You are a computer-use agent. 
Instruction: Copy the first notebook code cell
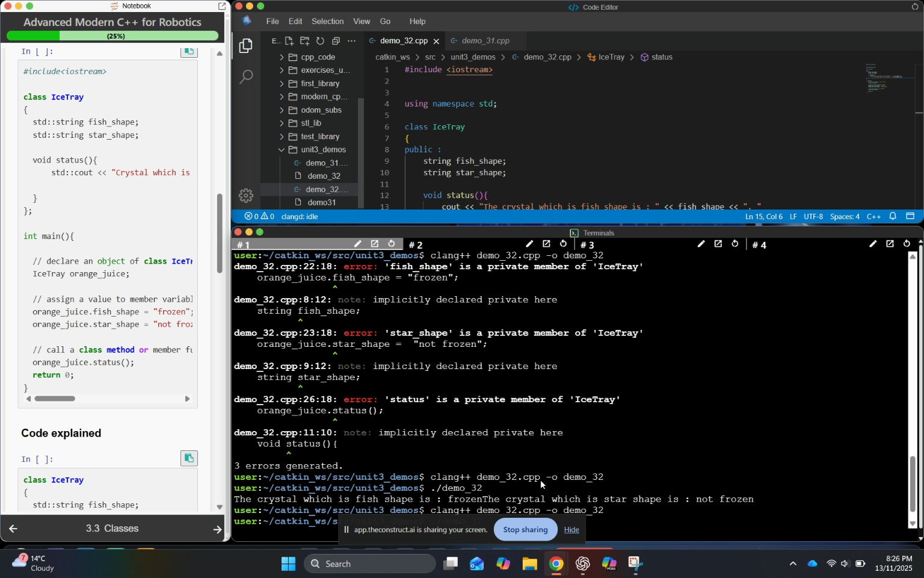point(189,52)
